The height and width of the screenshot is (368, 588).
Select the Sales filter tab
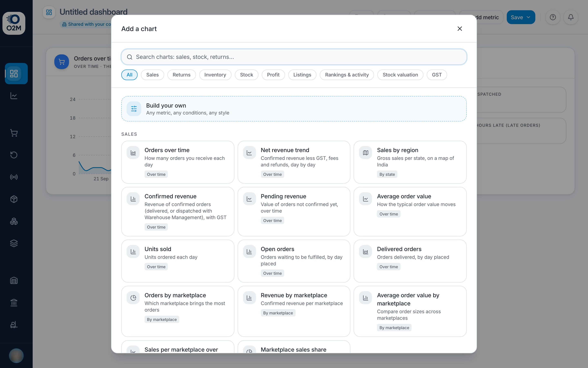click(152, 75)
